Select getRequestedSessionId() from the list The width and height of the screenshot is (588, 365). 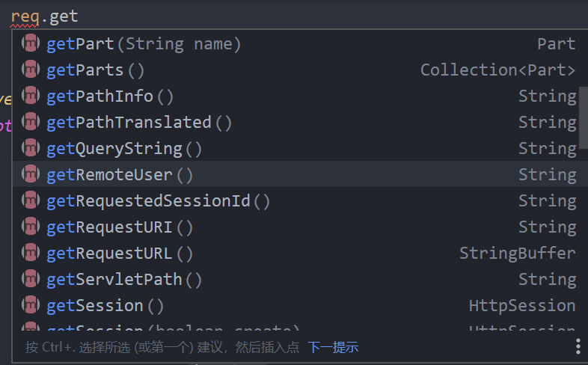click(x=158, y=201)
